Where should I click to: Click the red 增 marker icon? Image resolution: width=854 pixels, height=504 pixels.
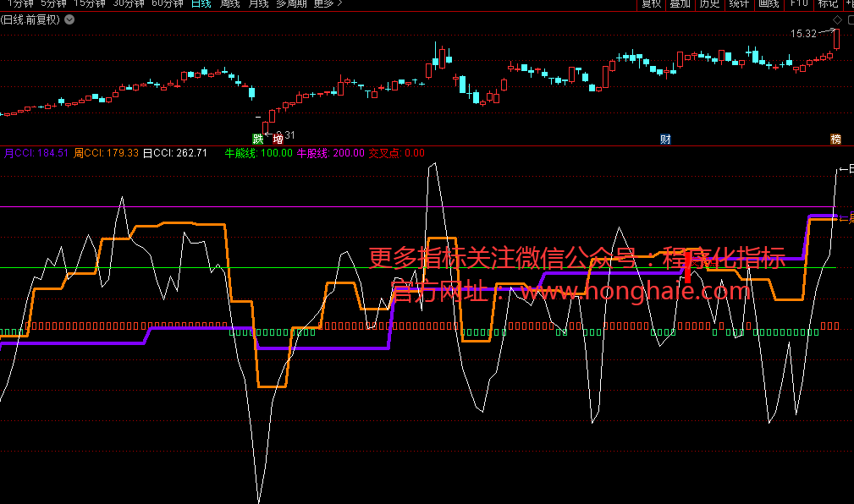(x=278, y=139)
